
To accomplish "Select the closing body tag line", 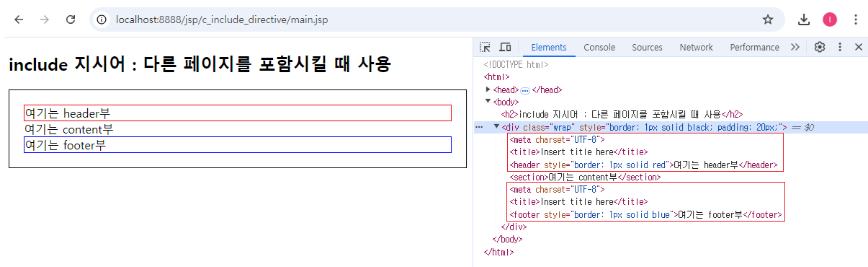I will (x=507, y=239).
